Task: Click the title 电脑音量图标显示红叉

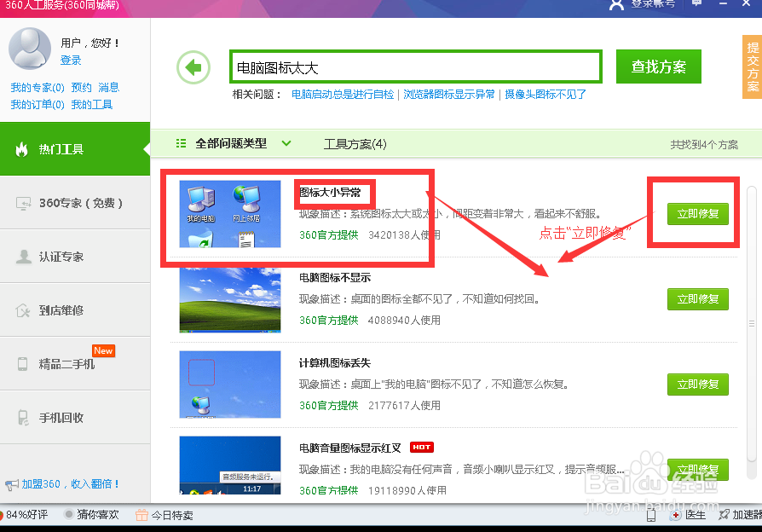Action: click(x=350, y=448)
